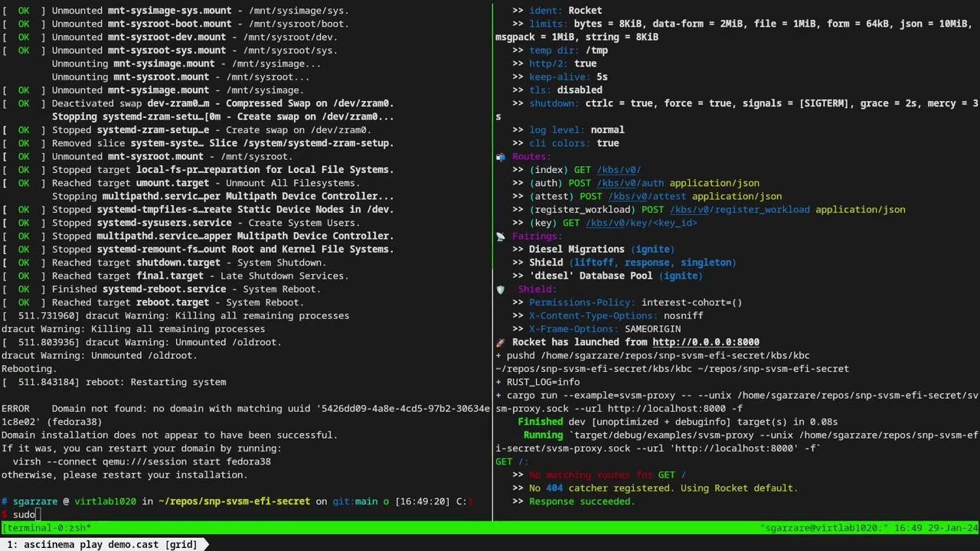Click the /kbs/v0/key/<key_id> route link

click(x=642, y=223)
